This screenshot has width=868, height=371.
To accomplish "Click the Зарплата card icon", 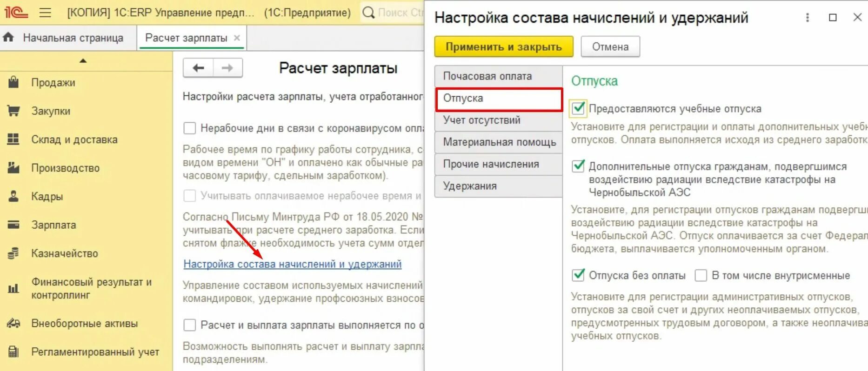I will (x=13, y=225).
